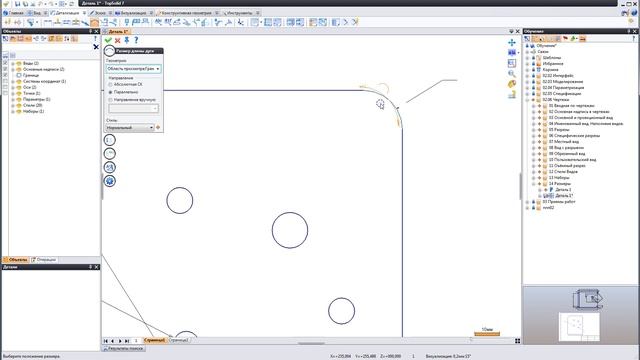
Task: Open the Стиль Нормальный dropdown
Action: pos(130,127)
